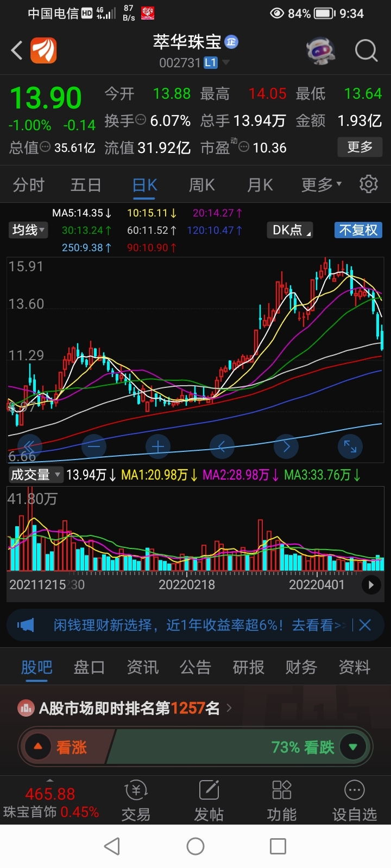Tap the MA3:33.76万 volume label

(x=323, y=475)
